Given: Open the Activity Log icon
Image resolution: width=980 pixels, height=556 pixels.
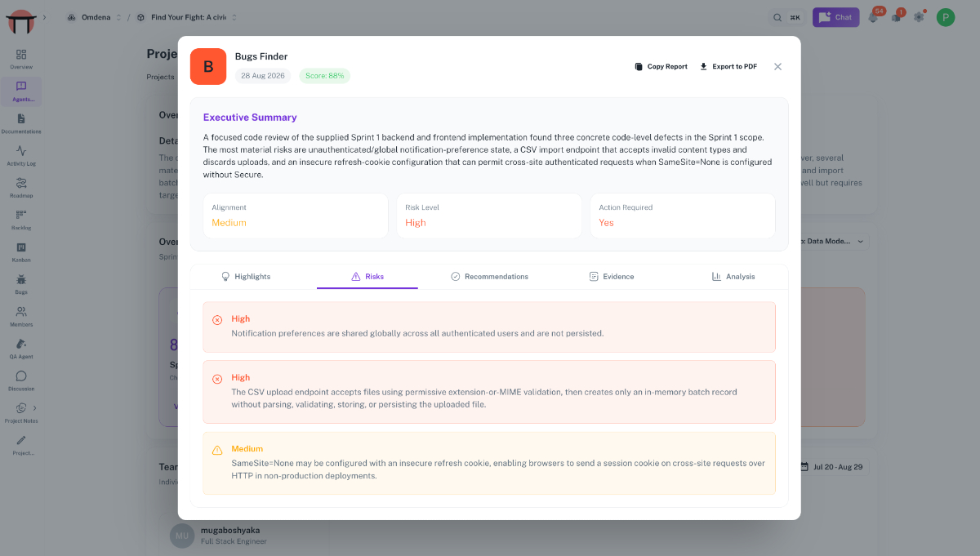Looking at the screenshot, I should (21, 155).
